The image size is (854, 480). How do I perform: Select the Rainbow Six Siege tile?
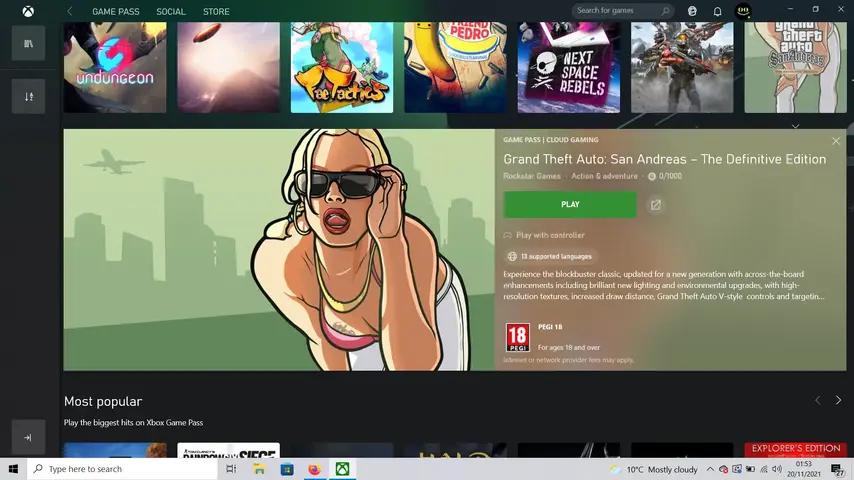click(228, 450)
